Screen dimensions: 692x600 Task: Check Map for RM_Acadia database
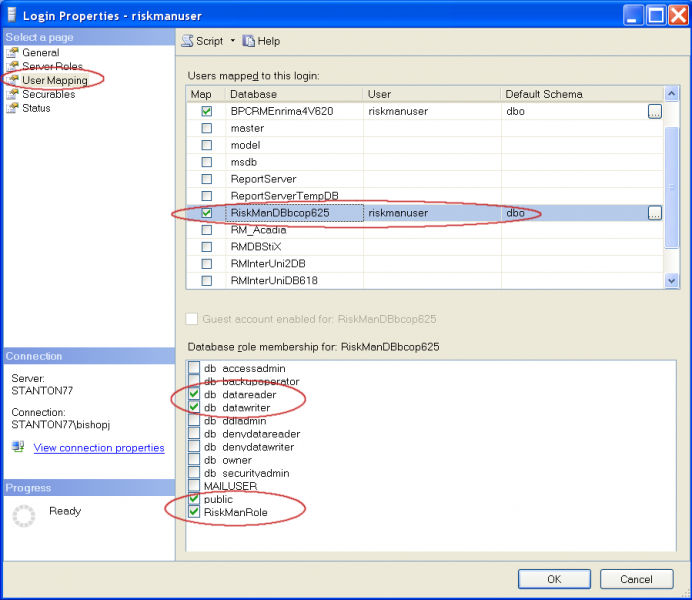click(x=207, y=230)
